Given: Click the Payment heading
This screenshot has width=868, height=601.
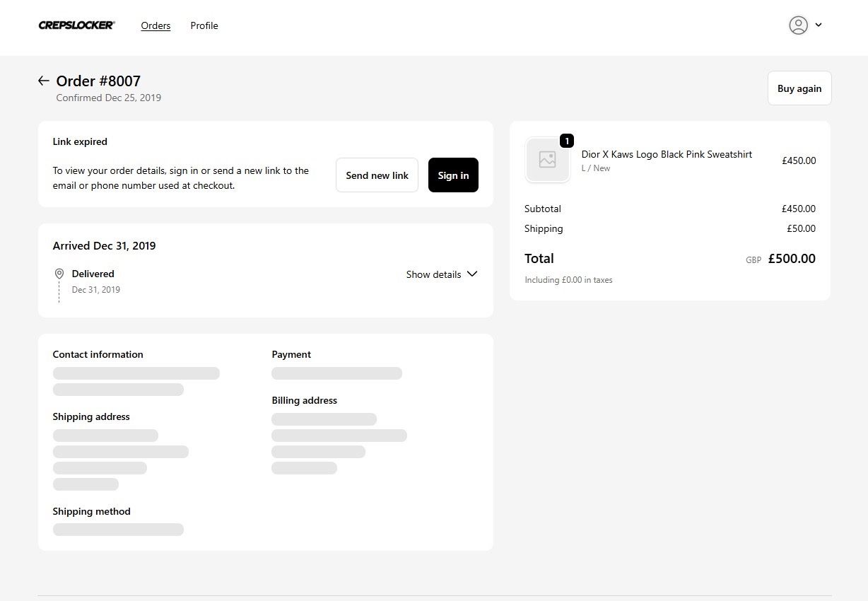Looking at the screenshot, I should tap(291, 354).
